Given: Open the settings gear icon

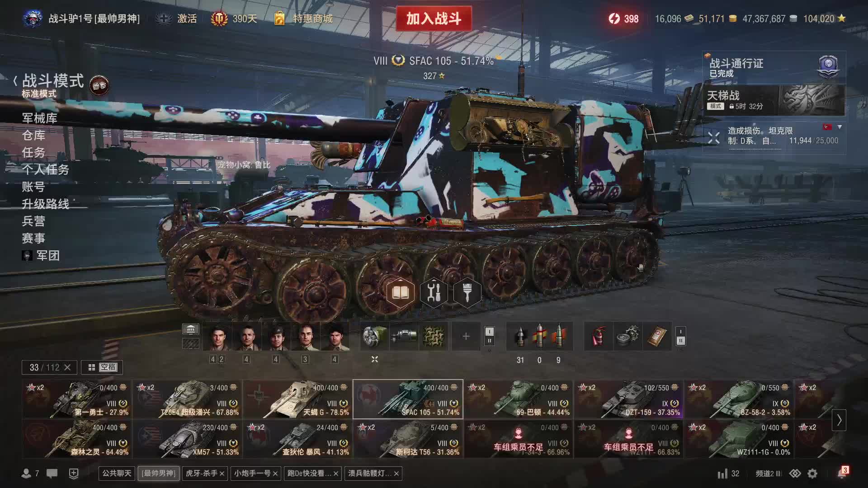Looking at the screenshot, I should (x=812, y=474).
